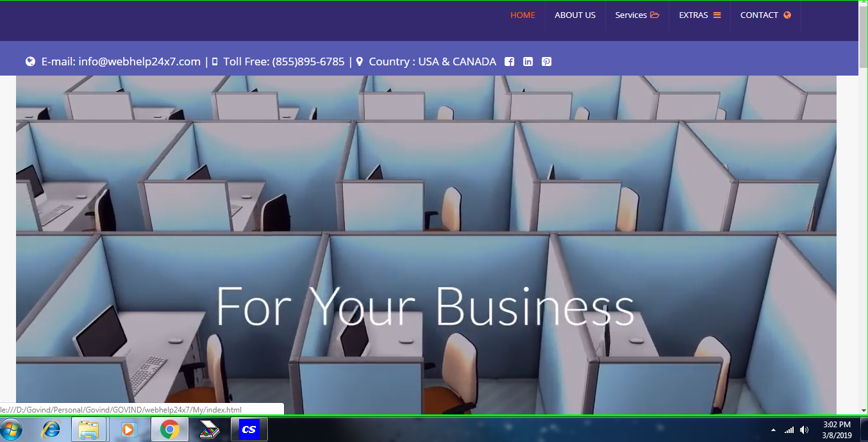Click the volume speaker tray icon
Screen dimensions: 868x442
click(x=805, y=430)
